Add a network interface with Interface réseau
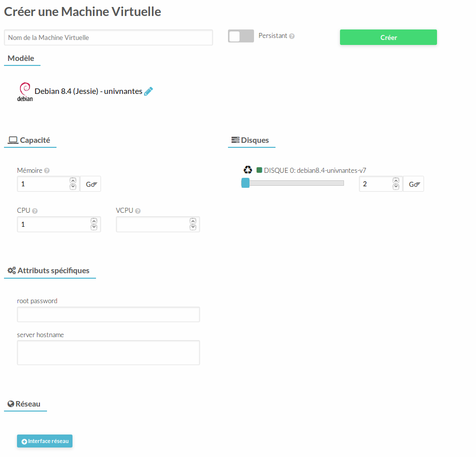Screen dimensions: 476x457 click(x=45, y=441)
